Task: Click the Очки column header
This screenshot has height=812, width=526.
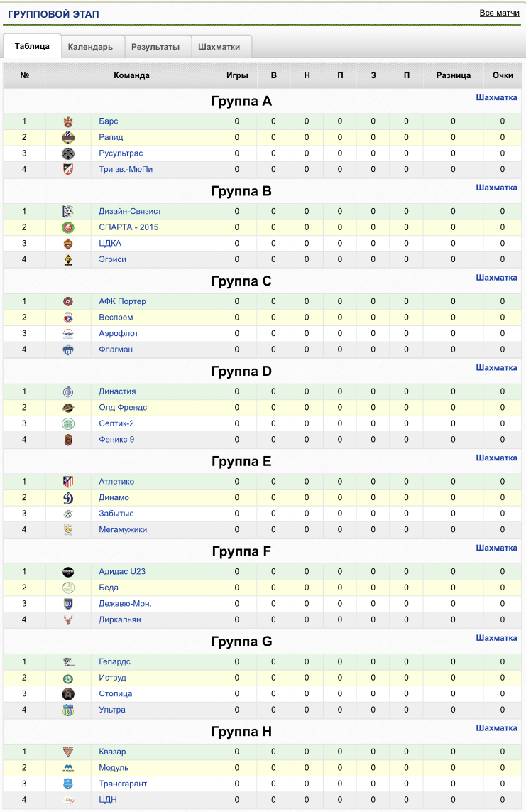Action: point(503,75)
